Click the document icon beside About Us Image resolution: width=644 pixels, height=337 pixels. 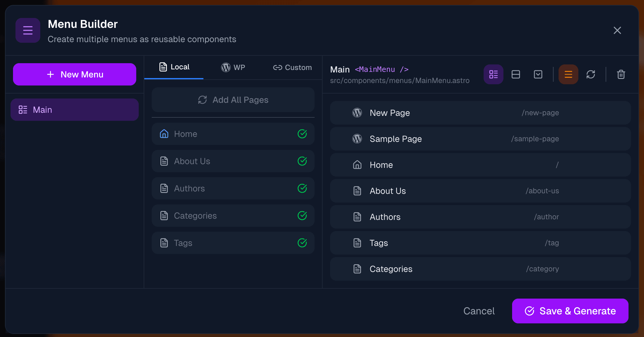(357, 191)
